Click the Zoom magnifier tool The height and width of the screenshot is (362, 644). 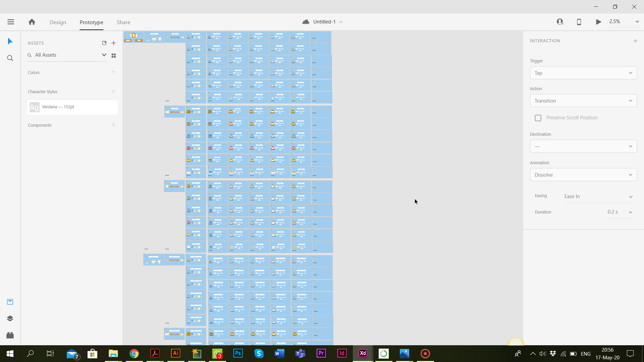click(10, 58)
